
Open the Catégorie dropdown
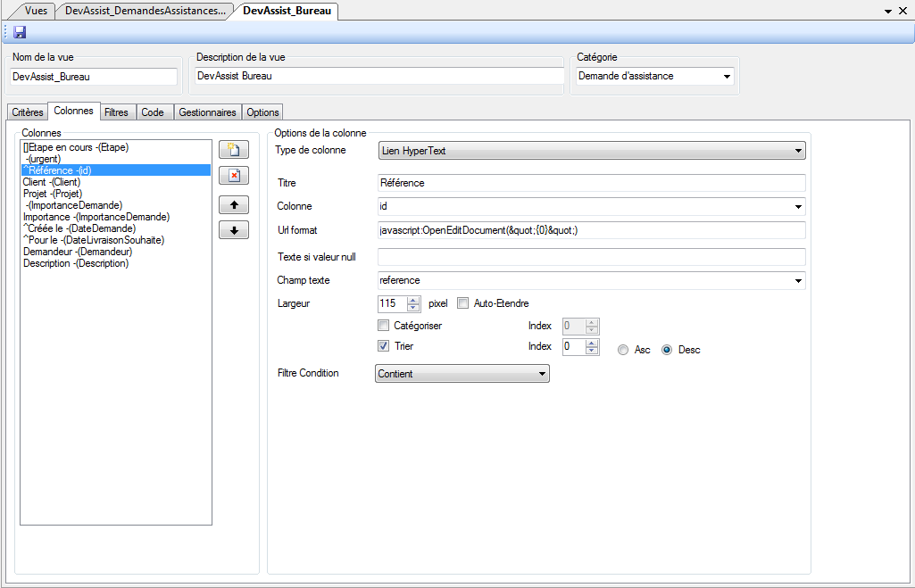click(x=726, y=77)
